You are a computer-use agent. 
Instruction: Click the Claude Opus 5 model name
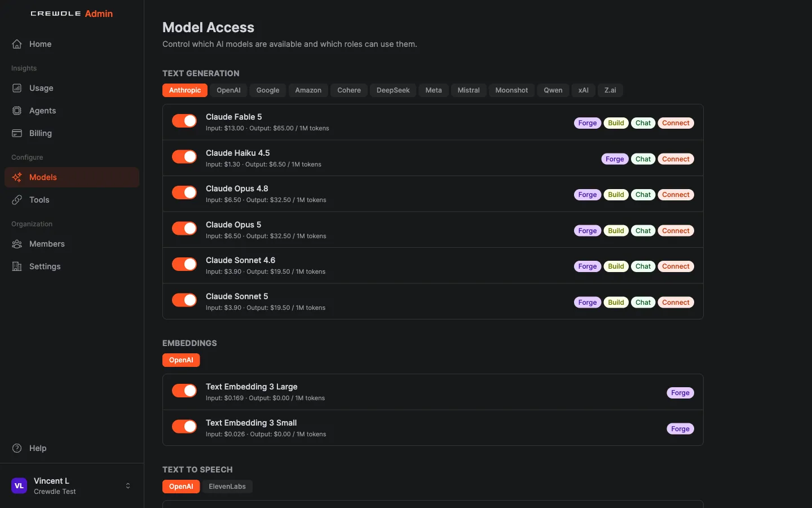click(233, 225)
